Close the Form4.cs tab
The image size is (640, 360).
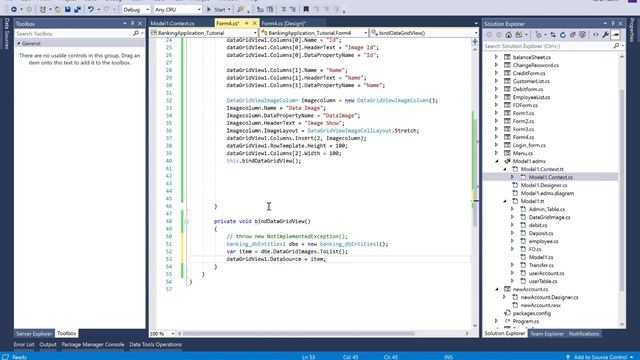pos(254,23)
